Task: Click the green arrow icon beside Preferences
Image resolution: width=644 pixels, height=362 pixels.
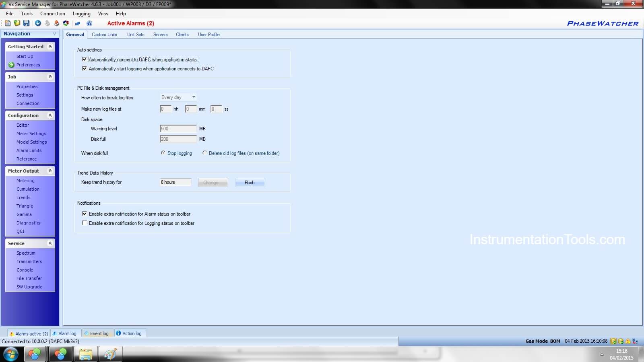Action: tap(11, 65)
